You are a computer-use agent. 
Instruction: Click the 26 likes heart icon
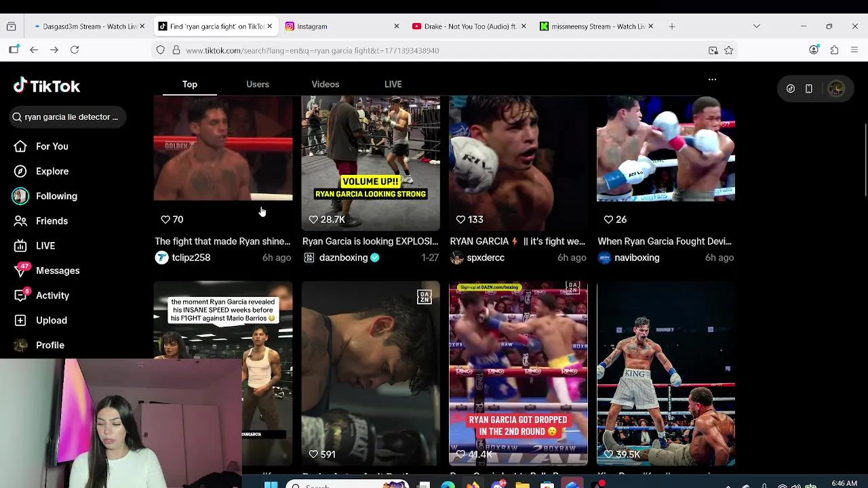point(608,220)
